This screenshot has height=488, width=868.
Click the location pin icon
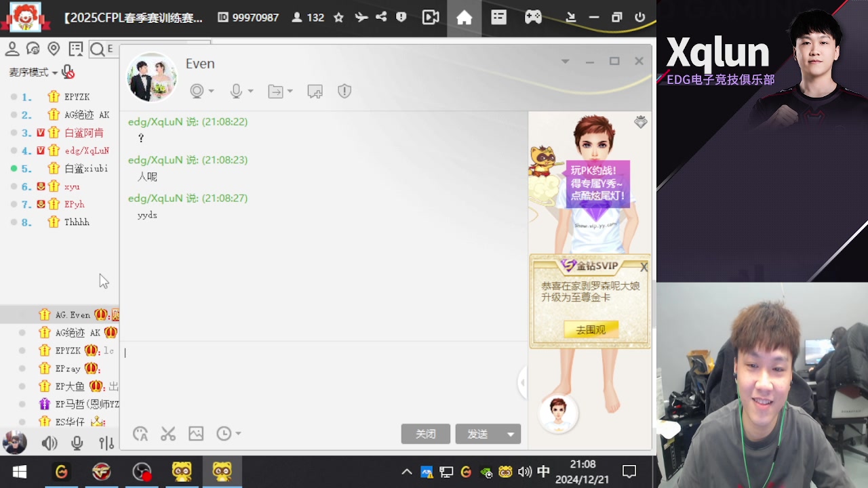[x=54, y=48]
